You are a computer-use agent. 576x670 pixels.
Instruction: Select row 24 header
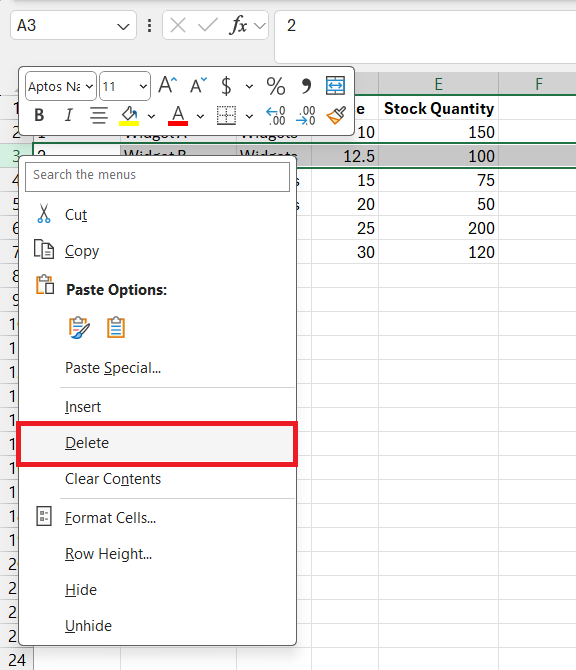17,660
